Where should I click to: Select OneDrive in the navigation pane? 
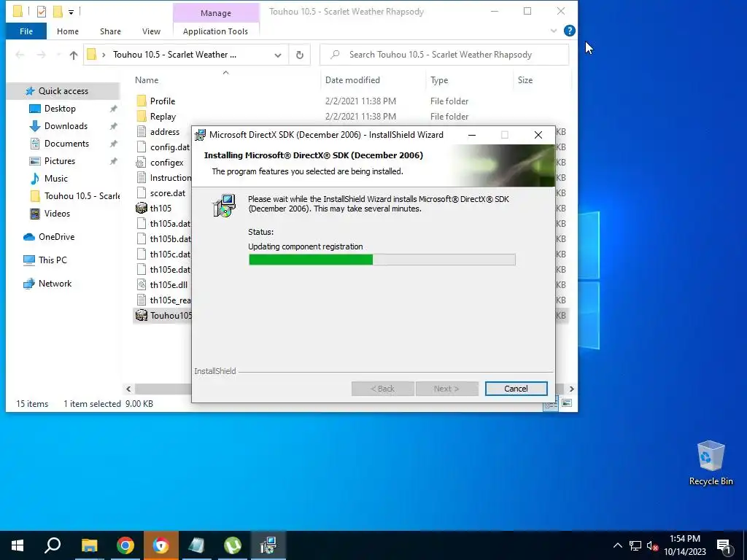[x=56, y=237]
